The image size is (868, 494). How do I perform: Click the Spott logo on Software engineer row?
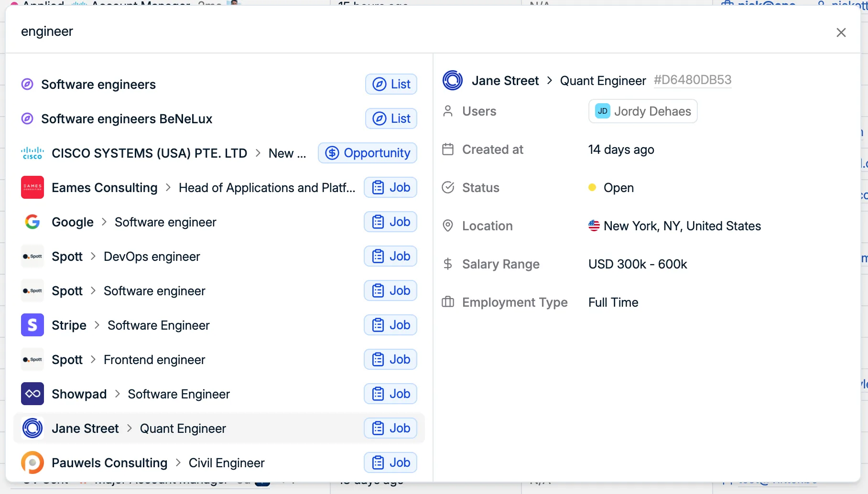33,290
